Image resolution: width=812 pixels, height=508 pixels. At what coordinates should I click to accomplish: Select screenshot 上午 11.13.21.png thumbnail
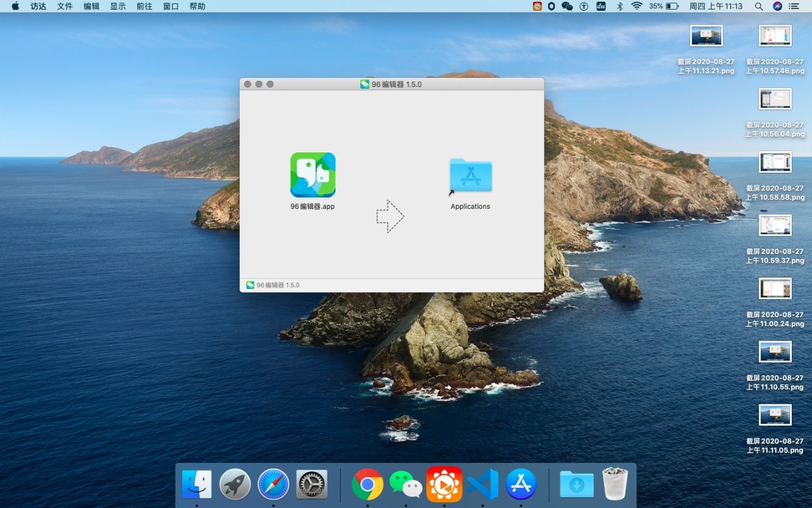[706, 36]
